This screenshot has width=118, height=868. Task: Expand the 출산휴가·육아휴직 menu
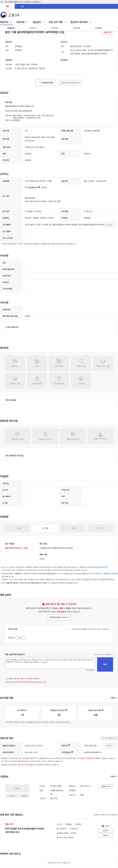pyautogui.click(x=81, y=22)
